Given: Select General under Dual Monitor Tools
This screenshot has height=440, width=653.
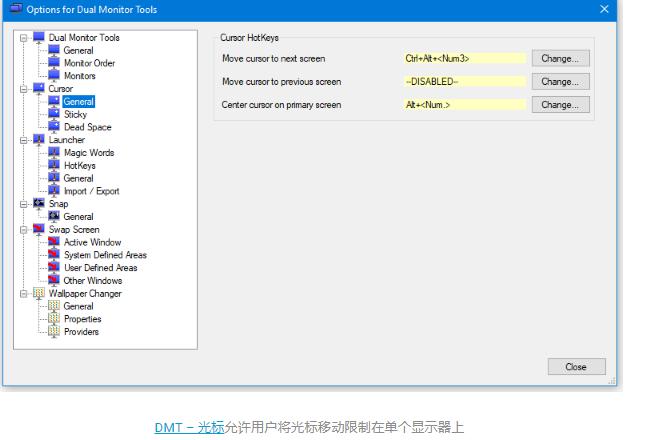Looking at the screenshot, I should click(x=78, y=50).
